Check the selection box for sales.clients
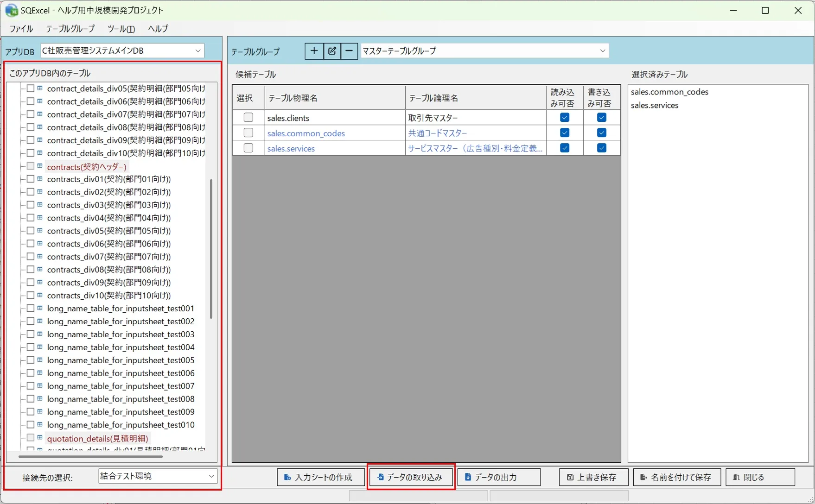This screenshot has height=504, width=815. (248, 118)
